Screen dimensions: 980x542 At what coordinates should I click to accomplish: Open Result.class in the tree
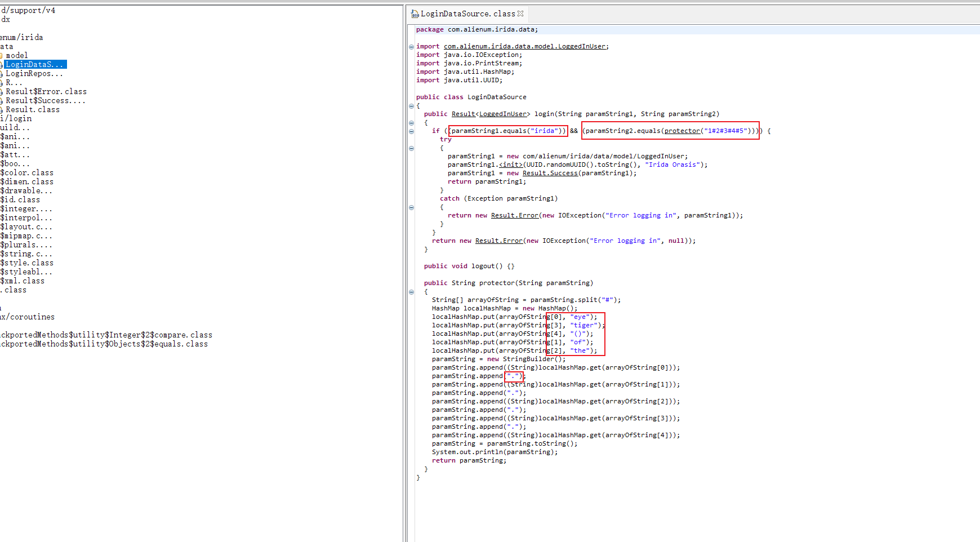pyautogui.click(x=33, y=109)
